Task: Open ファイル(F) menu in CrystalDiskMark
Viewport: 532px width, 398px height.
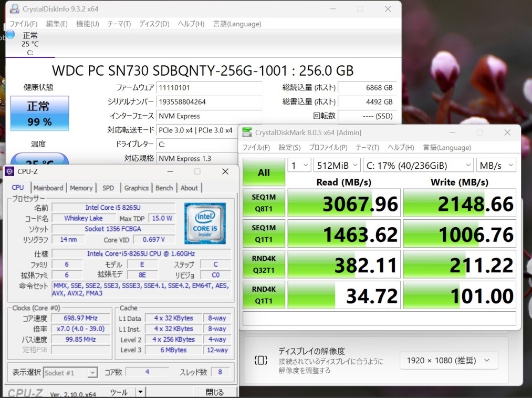Action: coord(256,147)
